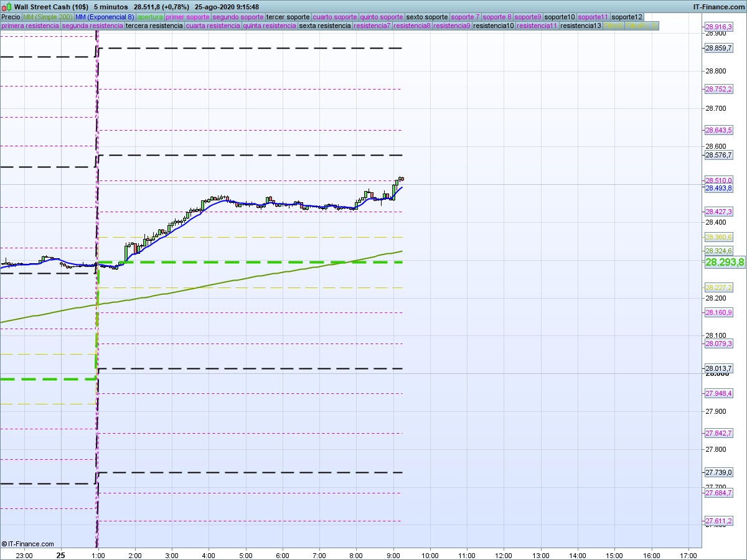
Task: Click the green 28.293,8 price tag
Action: tap(724, 263)
